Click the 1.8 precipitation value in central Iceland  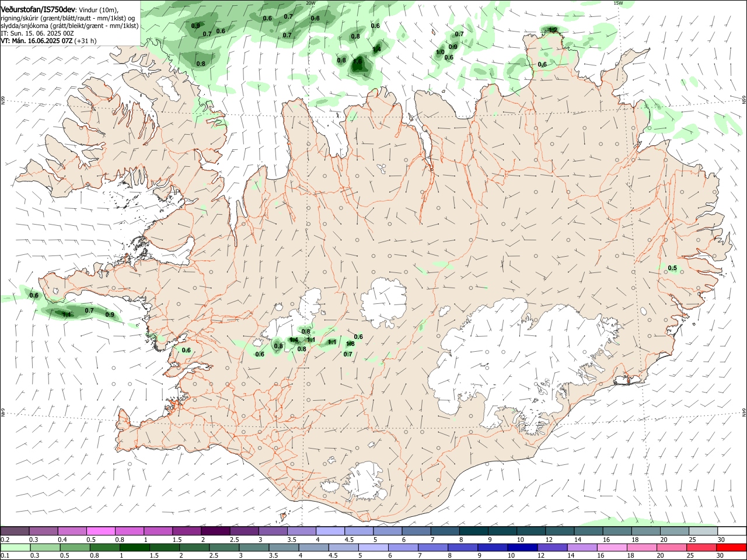pos(350,344)
